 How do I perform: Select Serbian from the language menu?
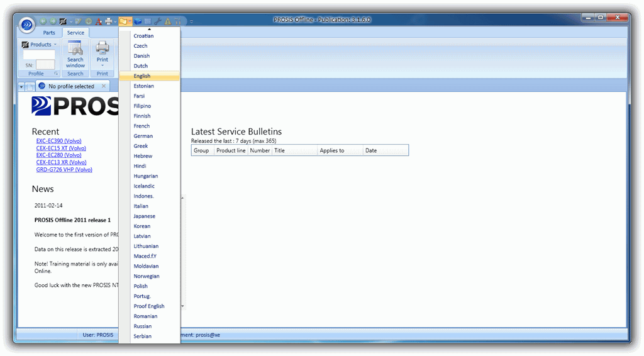click(150, 337)
